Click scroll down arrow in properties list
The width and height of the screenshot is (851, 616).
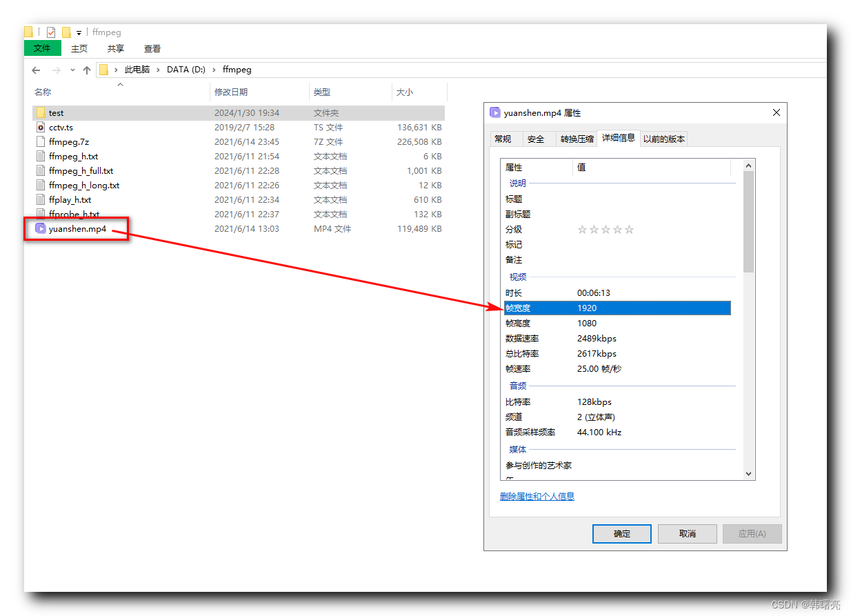pos(749,474)
